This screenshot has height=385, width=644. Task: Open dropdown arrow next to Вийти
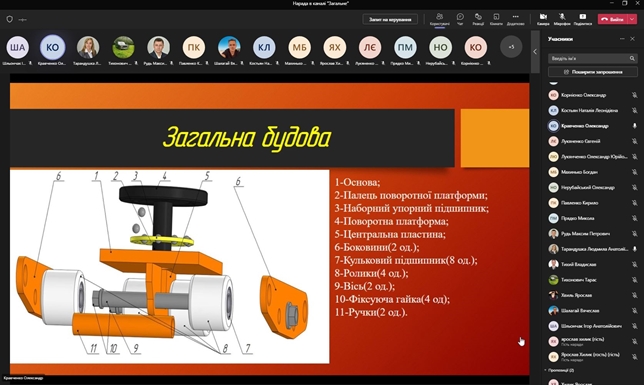pyautogui.click(x=632, y=19)
